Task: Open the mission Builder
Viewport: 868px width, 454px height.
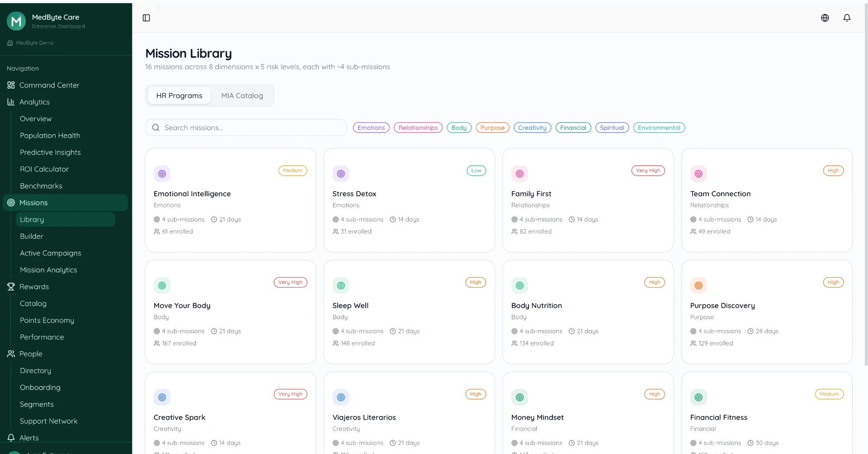Action: [65, 236]
